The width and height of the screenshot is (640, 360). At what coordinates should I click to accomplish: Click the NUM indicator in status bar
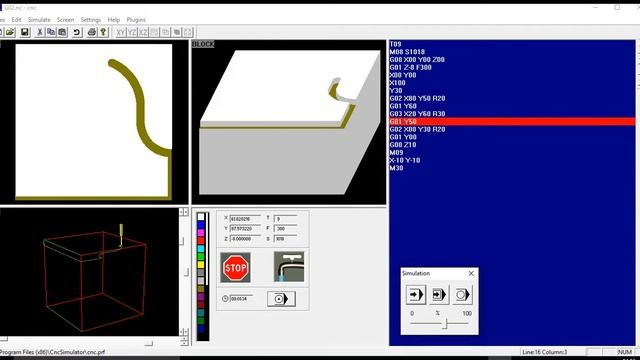click(624, 352)
